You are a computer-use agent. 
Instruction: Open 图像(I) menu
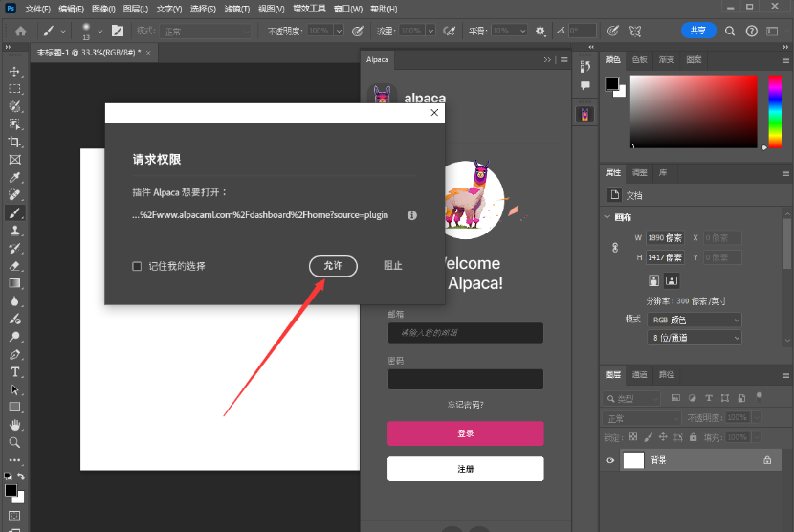[x=104, y=9]
